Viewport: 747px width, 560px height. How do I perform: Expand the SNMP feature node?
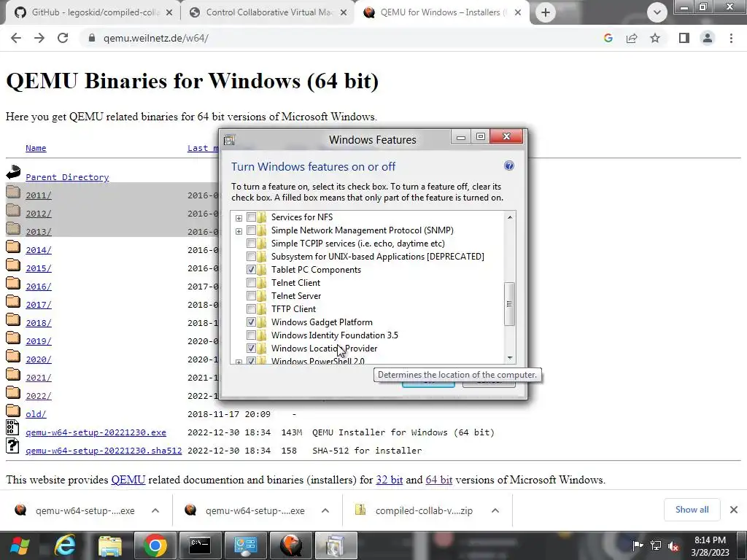[x=239, y=231]
